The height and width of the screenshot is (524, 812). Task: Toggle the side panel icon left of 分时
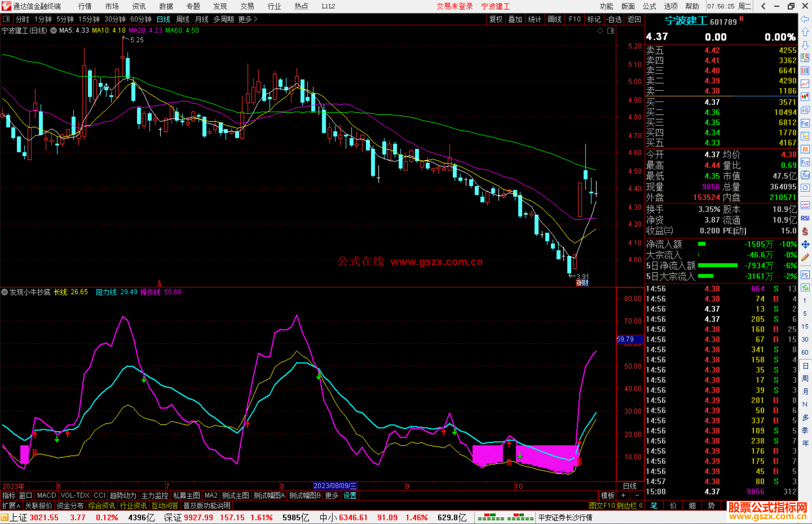pyautogui.click(x=6, y=19)
